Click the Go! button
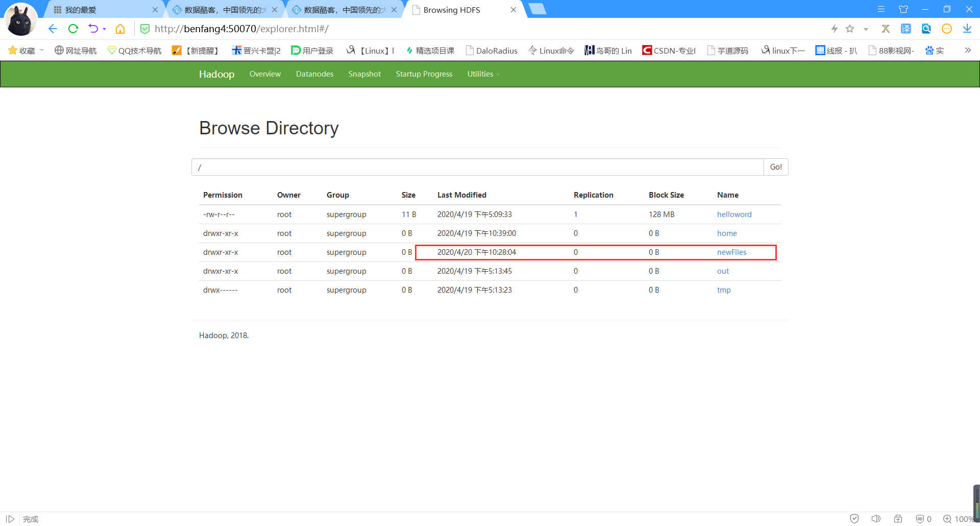This screenshot has width=980, height=526. [776, 167]
